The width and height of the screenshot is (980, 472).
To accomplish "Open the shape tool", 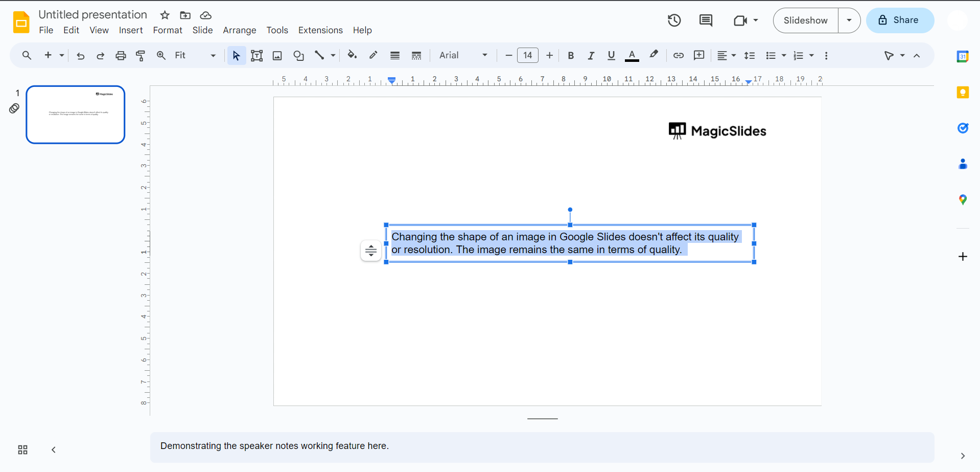I will tap(298, 56).
